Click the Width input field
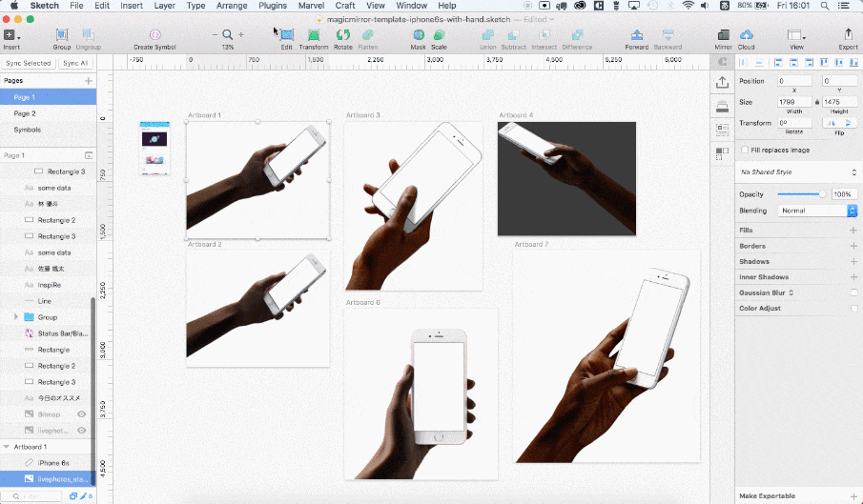 point(793,102)
